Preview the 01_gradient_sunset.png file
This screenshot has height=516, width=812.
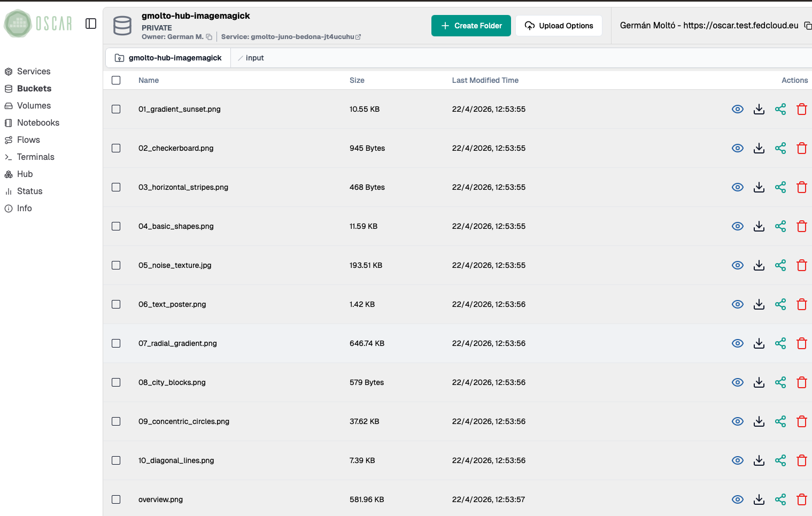coord(737,109)
